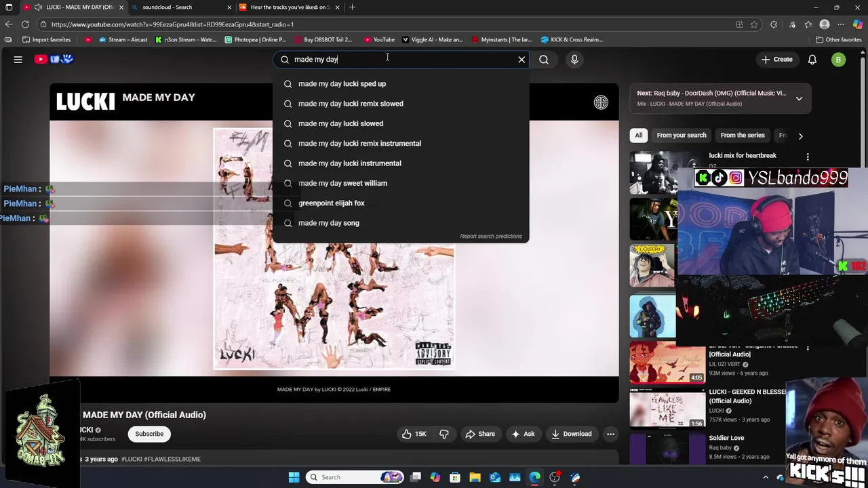The image size is (868, 488).
Task: Open LUCKI - GEEKED N BLESSED thumbnail
Action: tap(667, 409)
